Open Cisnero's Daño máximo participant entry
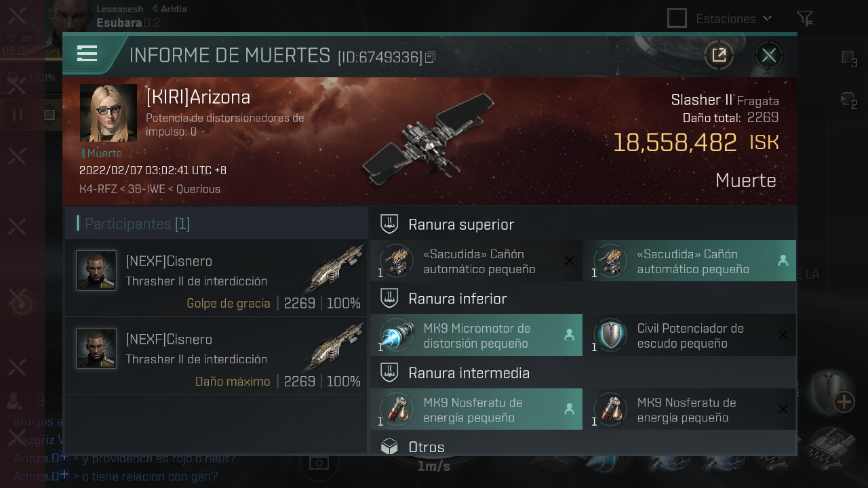Screen dimensions: 868x488 click(x=216, y=356)
